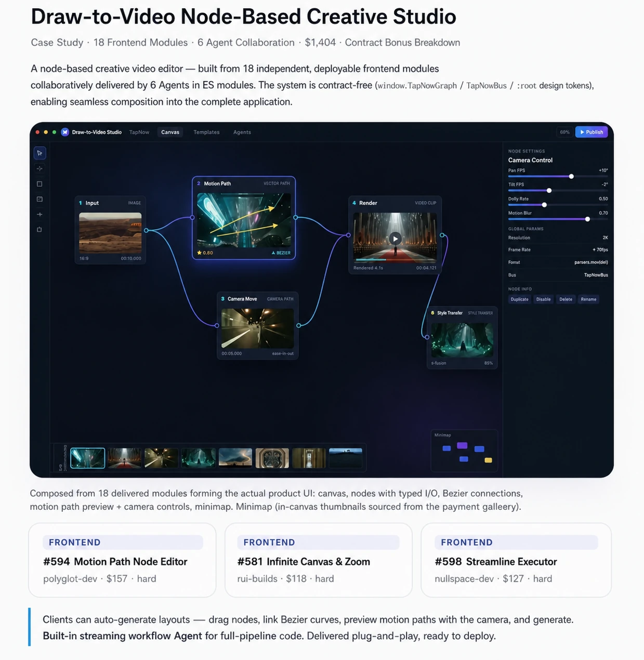This screenshot has width=644, height=660.
Task: Click the Tilt FPS slider handle
Action: point(549,191)
